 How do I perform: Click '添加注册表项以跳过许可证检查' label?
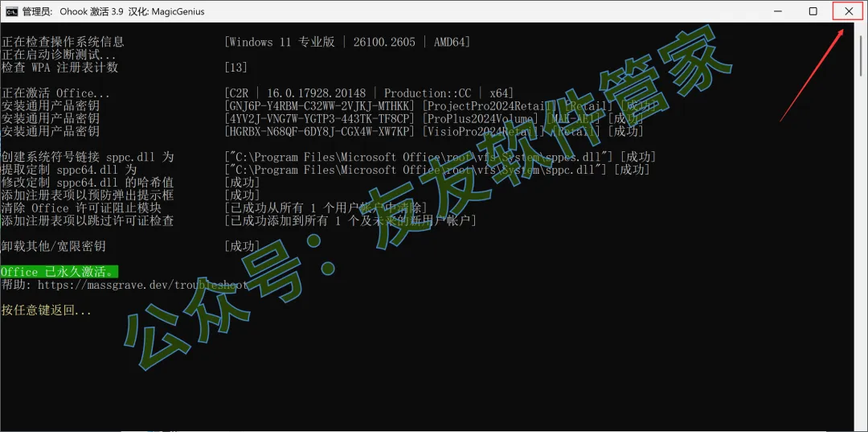(x=88, y=220)
